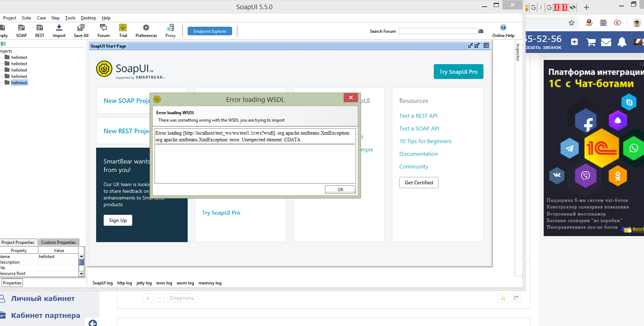This screenshot has width=644, height=326.
Task: Toggle navigator tree mode icon above Projects
Action: 3,44
